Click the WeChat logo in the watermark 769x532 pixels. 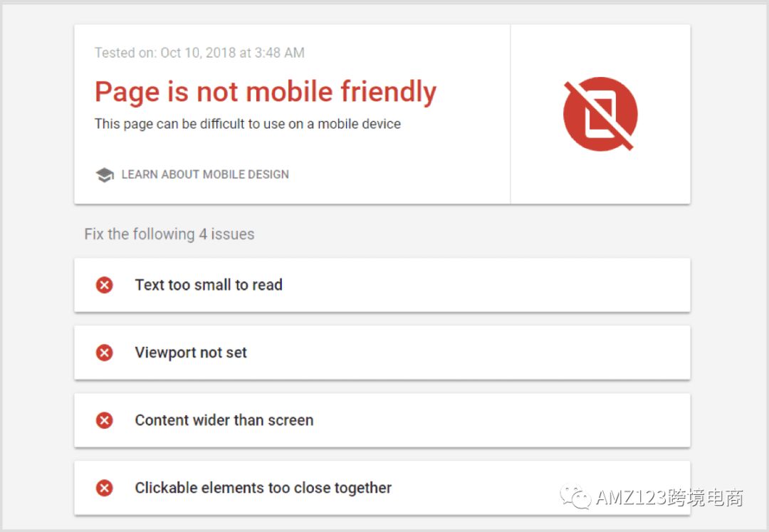[x=575, y=496]
